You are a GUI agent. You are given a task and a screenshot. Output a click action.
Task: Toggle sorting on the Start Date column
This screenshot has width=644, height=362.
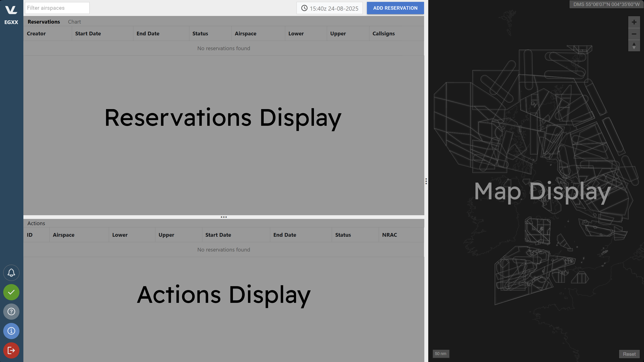point(88,33)
